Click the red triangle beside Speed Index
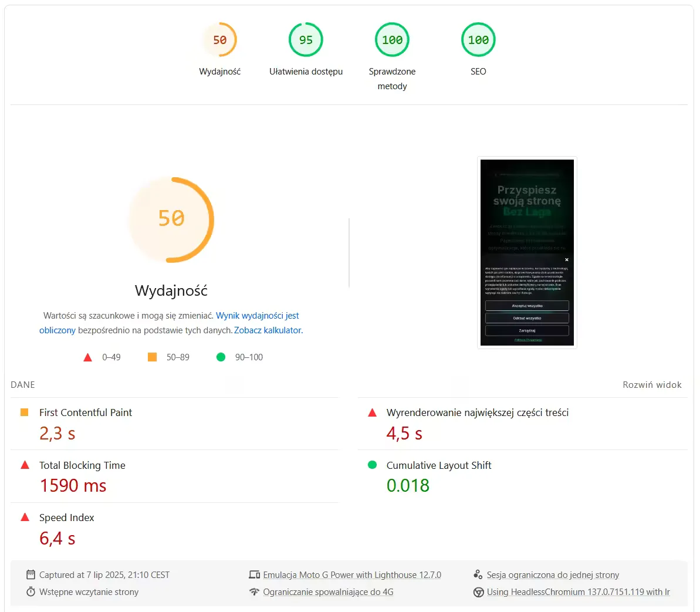 click(25, 517)
